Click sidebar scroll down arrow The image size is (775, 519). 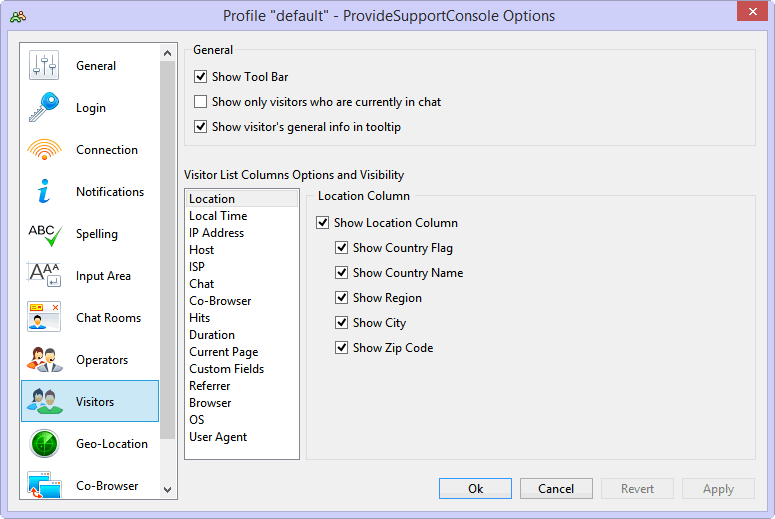point(168,490)
